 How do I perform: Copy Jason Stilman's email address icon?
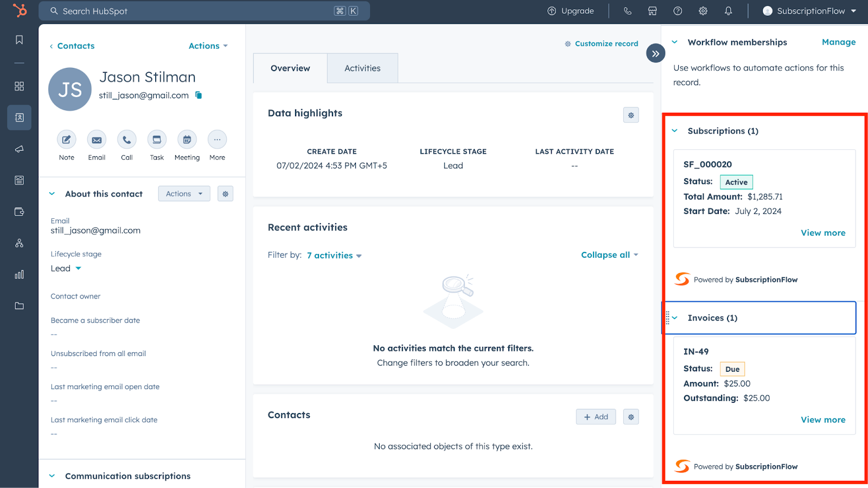click(199, 95)
